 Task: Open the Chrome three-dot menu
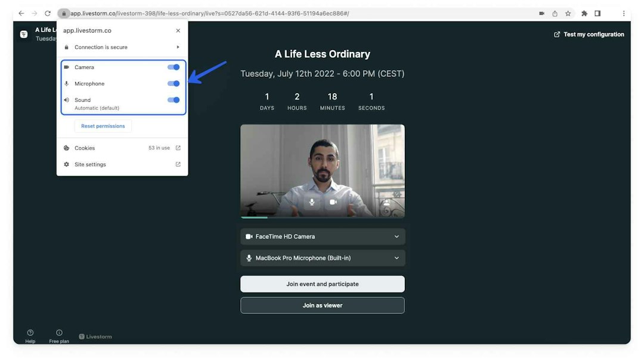(x=624, y=14)
